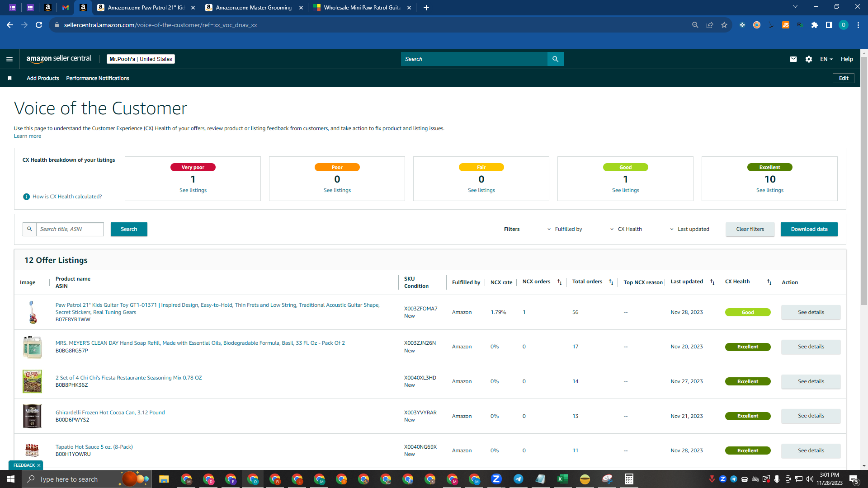
Task: Click the Chi Chi's seasoning product thumbnail
Action: [32, 381]
